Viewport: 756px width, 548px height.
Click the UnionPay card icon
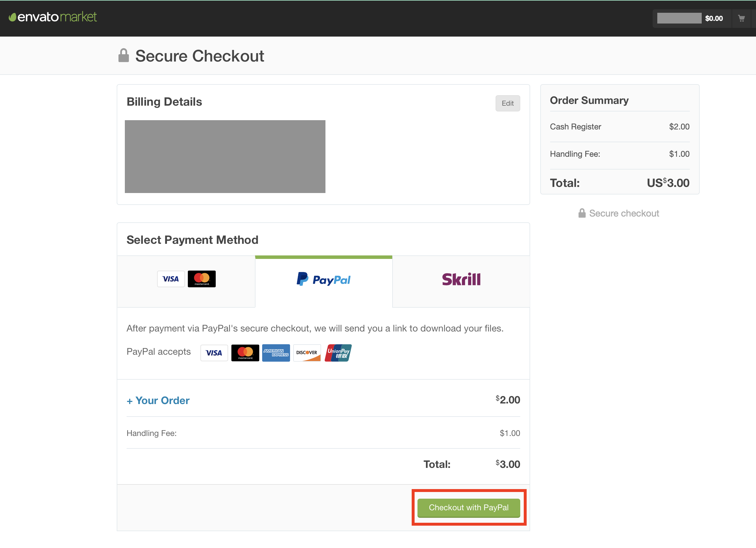[x=338, y=353]
